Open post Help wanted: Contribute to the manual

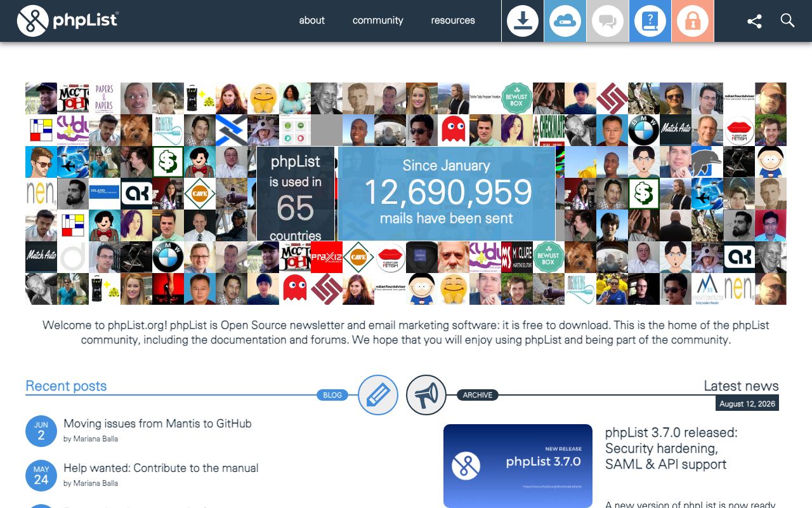tap(161, 468)
